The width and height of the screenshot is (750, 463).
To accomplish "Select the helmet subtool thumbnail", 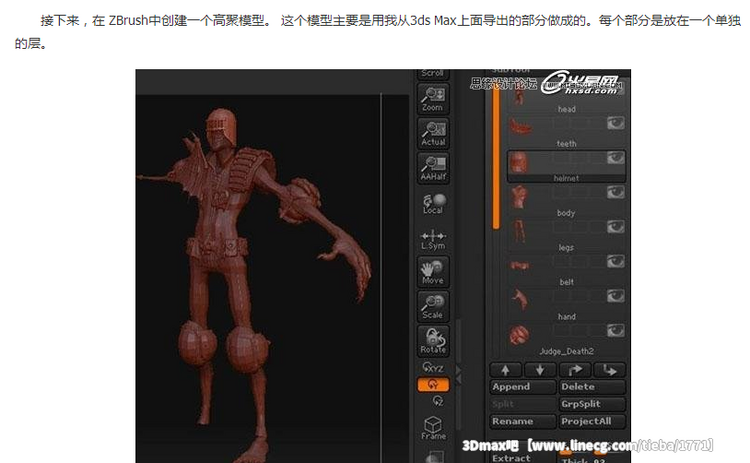I will tap(519, 162).
